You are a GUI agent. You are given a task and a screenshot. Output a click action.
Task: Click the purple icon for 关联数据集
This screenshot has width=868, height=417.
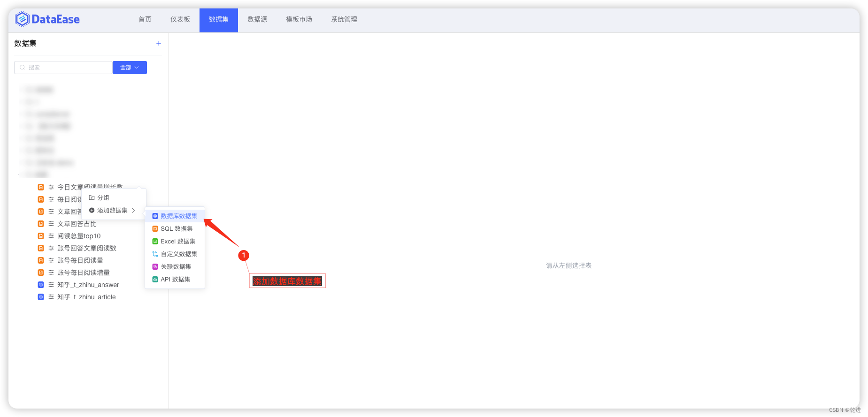point(155,267)
